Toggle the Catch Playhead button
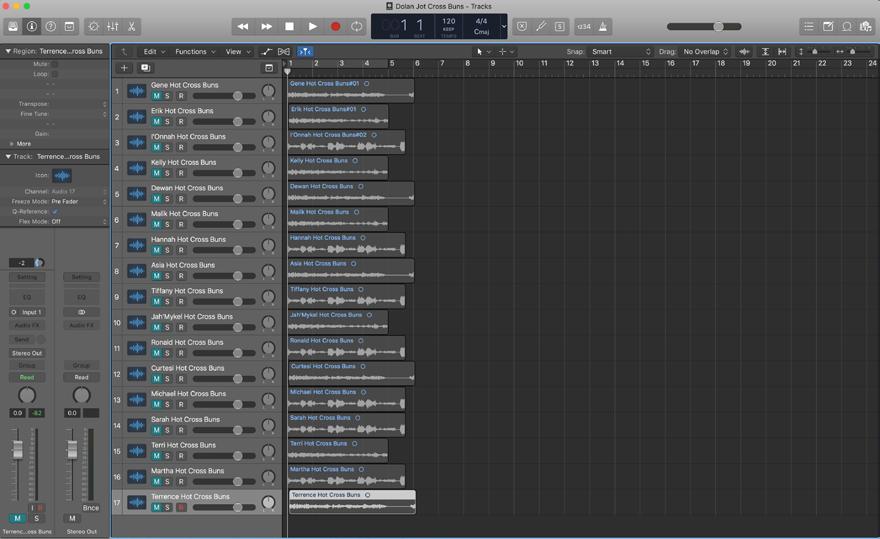The width and height of the screenshot is (880, 539). 304,52
